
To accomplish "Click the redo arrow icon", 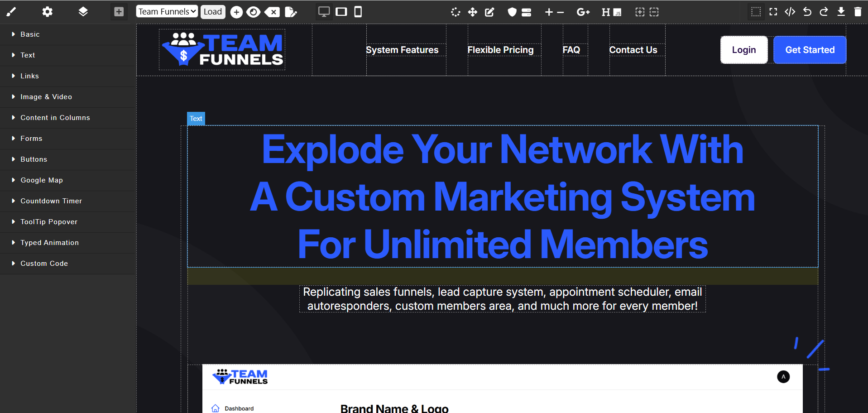I will pyautogui.click(x=824, y=12).
